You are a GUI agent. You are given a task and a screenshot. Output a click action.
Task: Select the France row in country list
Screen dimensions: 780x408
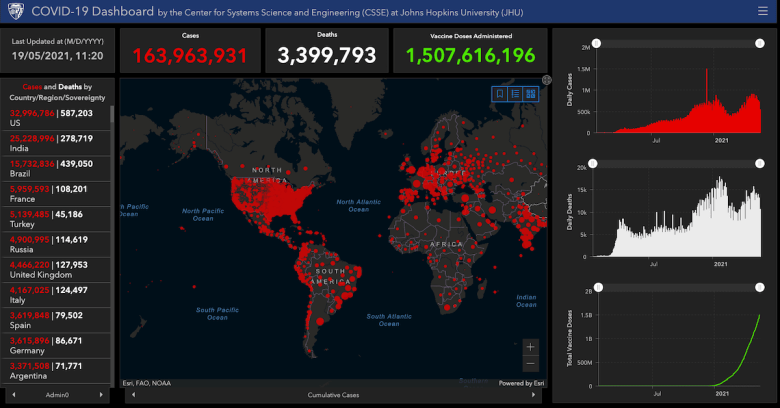(55, 194)
